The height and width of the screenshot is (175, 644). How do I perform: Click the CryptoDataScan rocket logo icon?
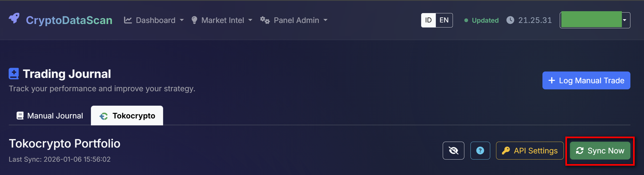[x=14, y=19]
